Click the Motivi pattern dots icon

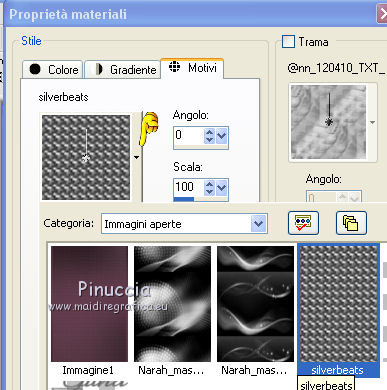pos(174,67)
